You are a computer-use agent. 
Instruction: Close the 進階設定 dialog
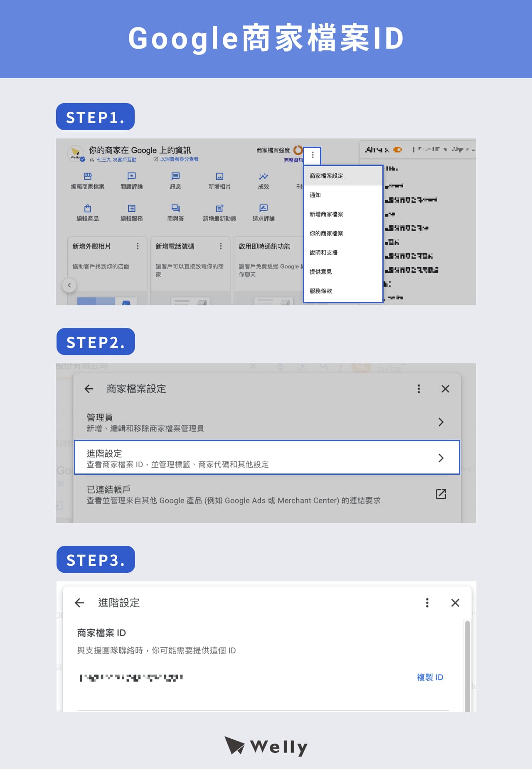tap(455, 603)
